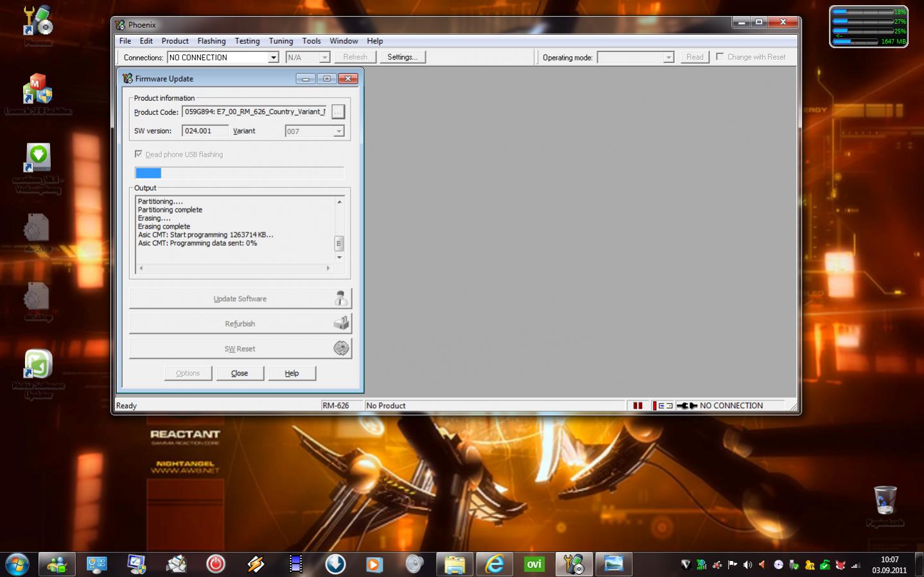Open the blue download arrow taskbar icon
The width and height of the screenshot is (924, 577).
click(335, 564)
